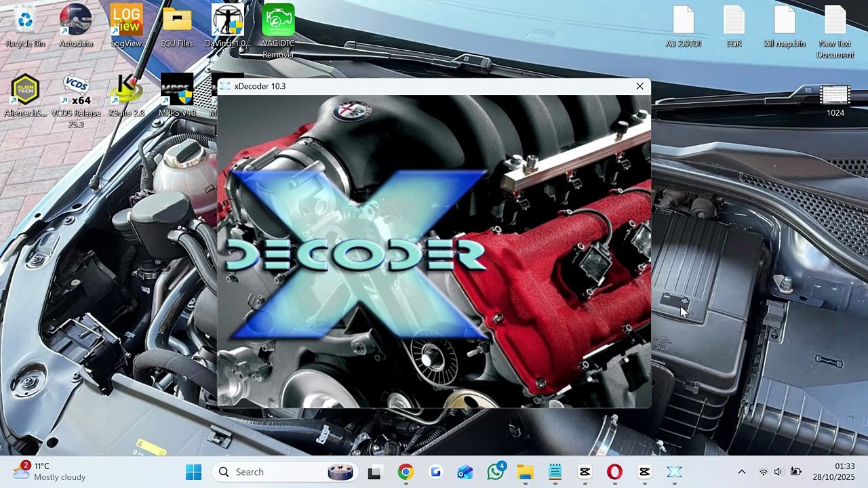This screenshot has width=868, height=488.
Task: Open the ECU Files folder
Action: [x=177, y=27]
